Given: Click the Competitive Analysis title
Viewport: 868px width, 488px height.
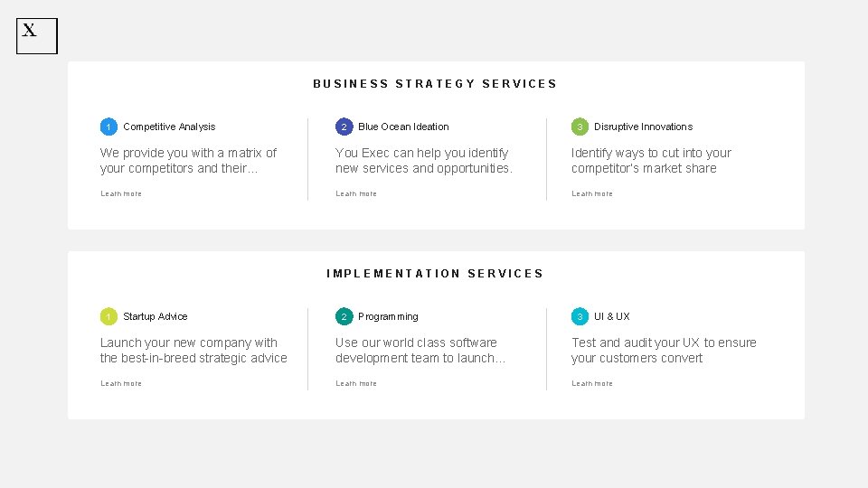Looking at the screenshot, I should 169,127.
